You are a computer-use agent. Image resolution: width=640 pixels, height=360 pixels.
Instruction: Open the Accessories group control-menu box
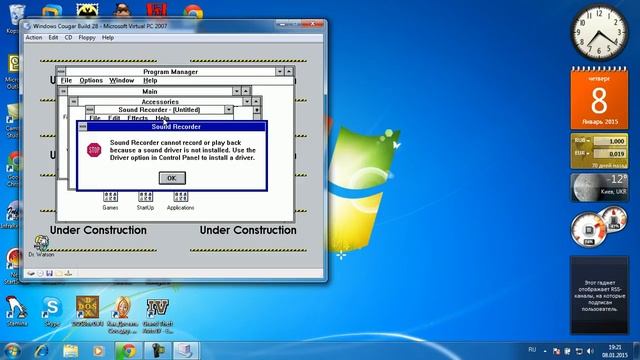[73, 102]
